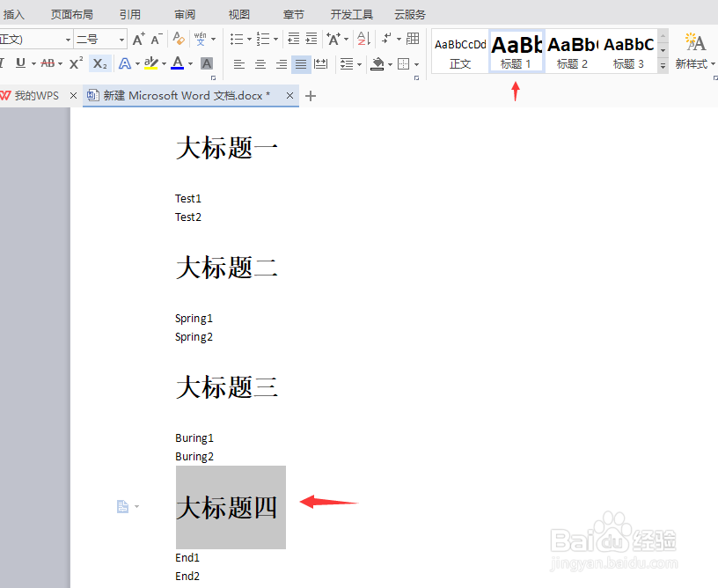This screenshot has height=588, width=718.
Task: Apply bulleted list formatting
Action: tap(237, 39)
